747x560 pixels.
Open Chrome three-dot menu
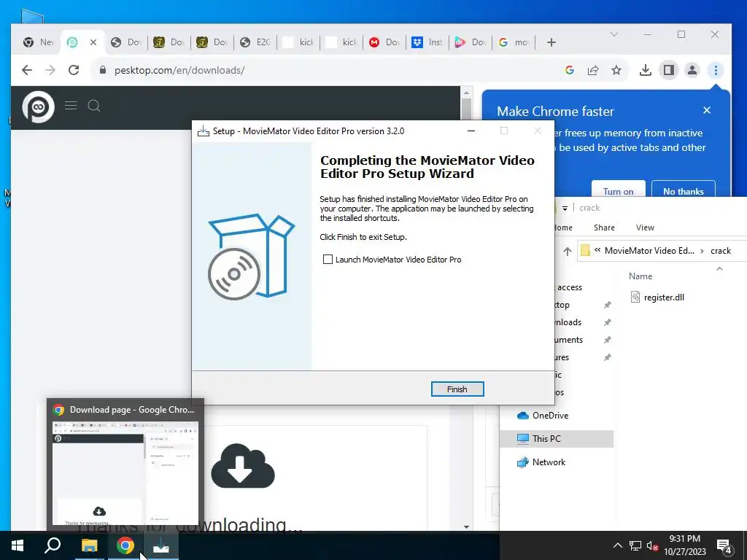tap(716, 70)
